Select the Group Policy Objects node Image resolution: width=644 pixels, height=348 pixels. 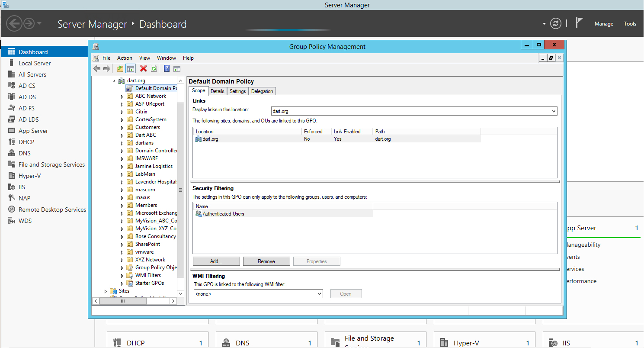pyautogui.click(x=152, y=267)
